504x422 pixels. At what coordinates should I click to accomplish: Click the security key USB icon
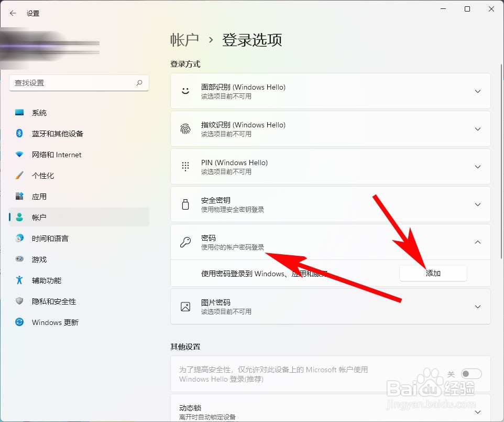click(x=185, y=204)
